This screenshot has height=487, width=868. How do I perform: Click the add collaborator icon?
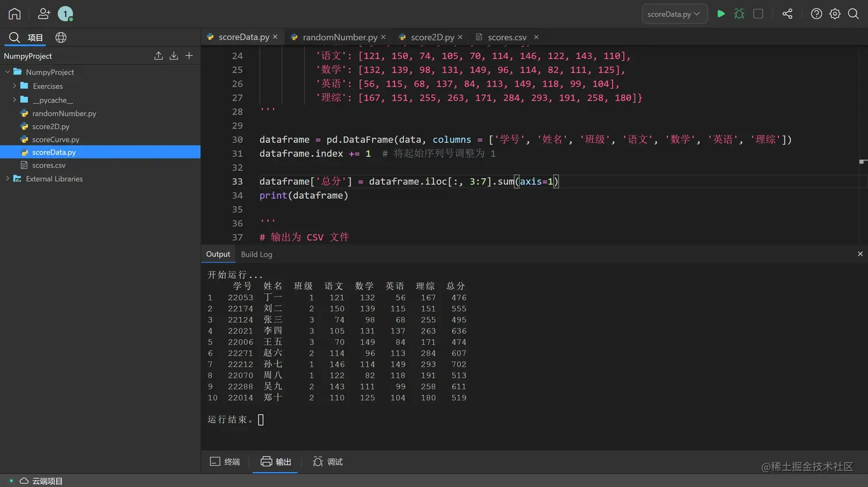[44, 14]
